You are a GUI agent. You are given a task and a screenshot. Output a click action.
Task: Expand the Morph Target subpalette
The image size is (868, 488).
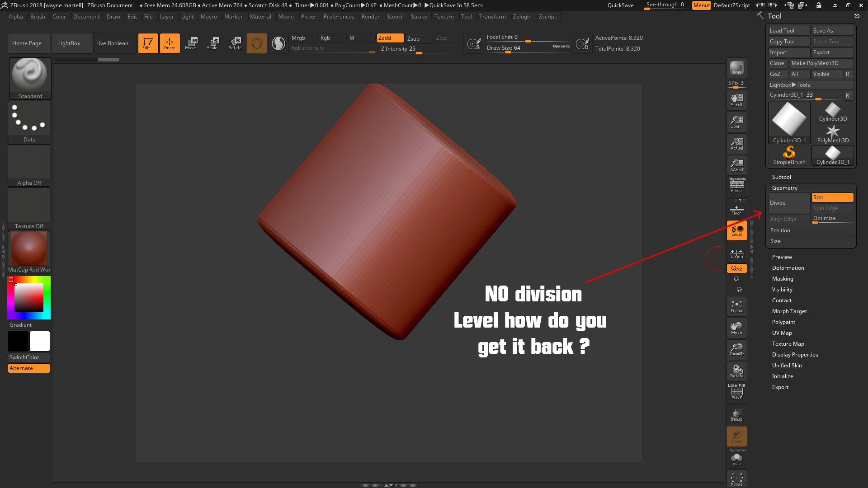point(789,311)
